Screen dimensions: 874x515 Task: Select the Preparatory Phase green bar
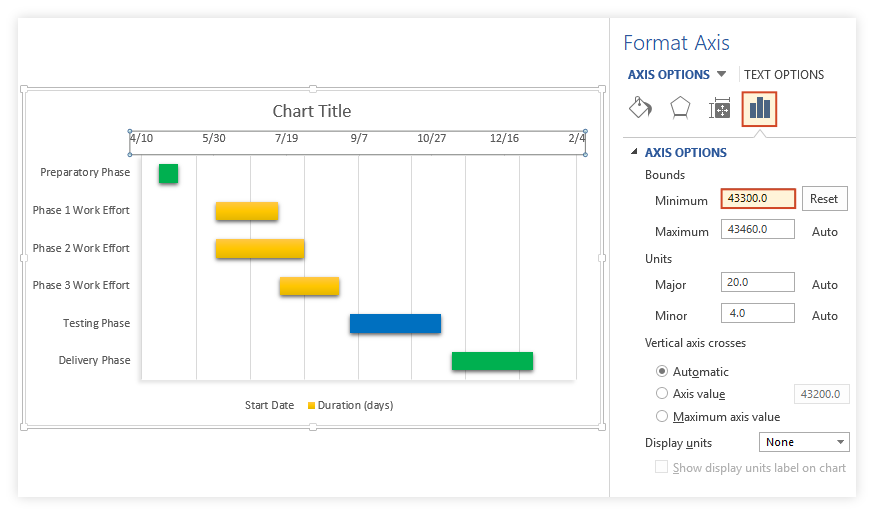pos(168,173)
